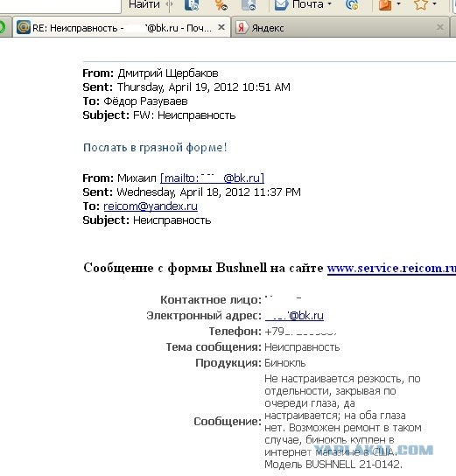This screenshot has width=456, height=476.
Task: Click recipient name Фёдор Разуваев
Action: click(145, 101)
